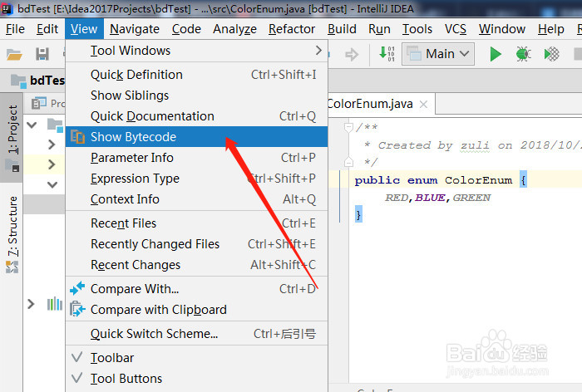The image size is (582, 392).
Task: Click the Build project binary icon
Action: point(387,54)
